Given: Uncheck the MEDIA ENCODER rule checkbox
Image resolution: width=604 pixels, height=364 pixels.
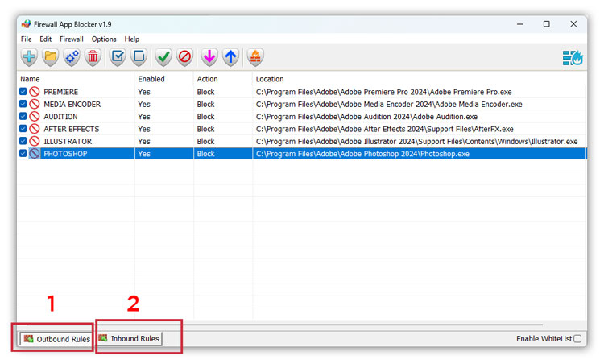Looking at the screenshot, I should (x=23, y=104).
